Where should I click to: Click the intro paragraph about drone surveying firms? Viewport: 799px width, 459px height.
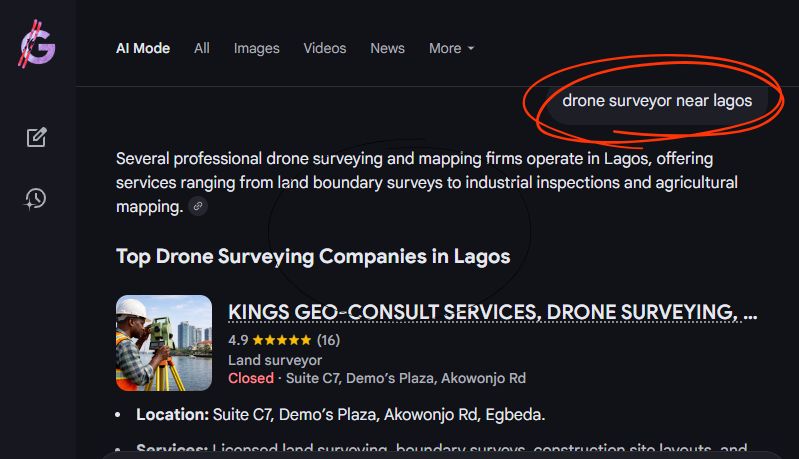click(x=427, y=182)
